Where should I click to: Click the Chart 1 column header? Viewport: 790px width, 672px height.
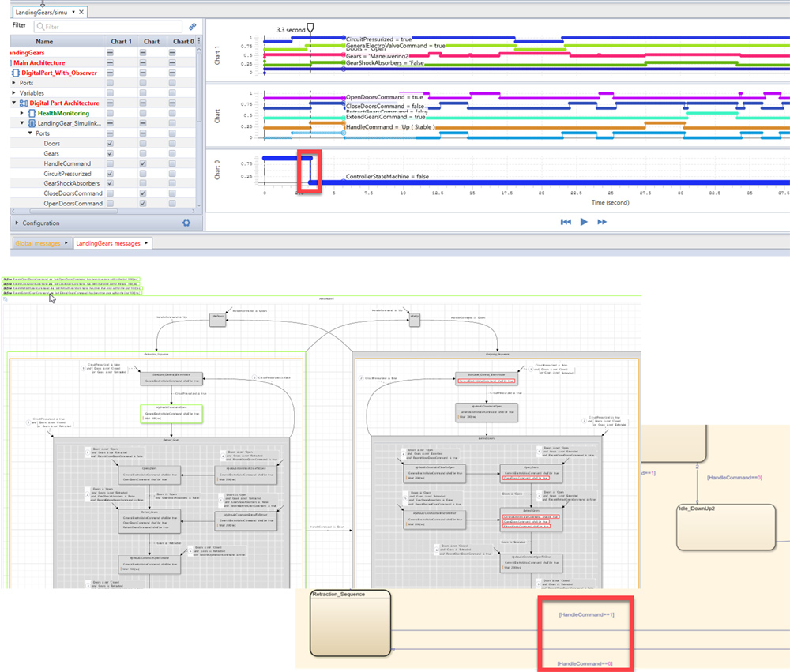122,41
